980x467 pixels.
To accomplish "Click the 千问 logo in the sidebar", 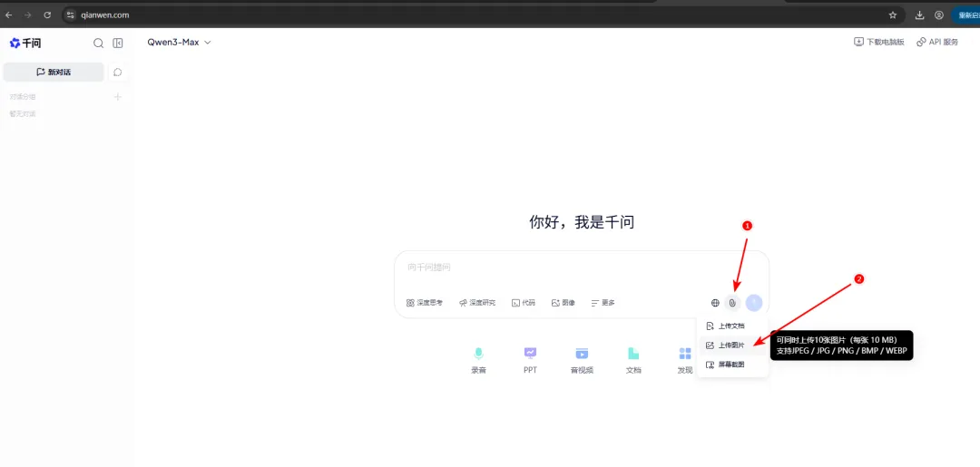I will click(x=25, y=44).
